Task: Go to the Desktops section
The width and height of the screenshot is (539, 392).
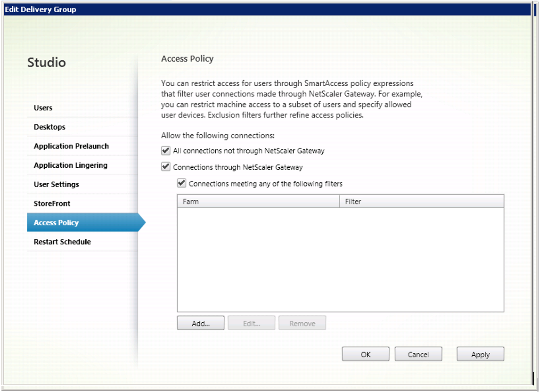Action: (82, 127)
